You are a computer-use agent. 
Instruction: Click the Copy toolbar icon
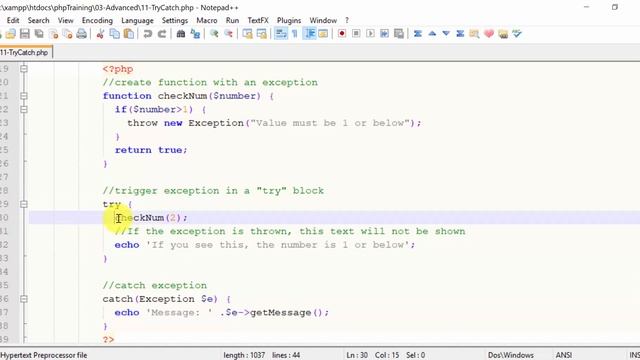(115, 34)
